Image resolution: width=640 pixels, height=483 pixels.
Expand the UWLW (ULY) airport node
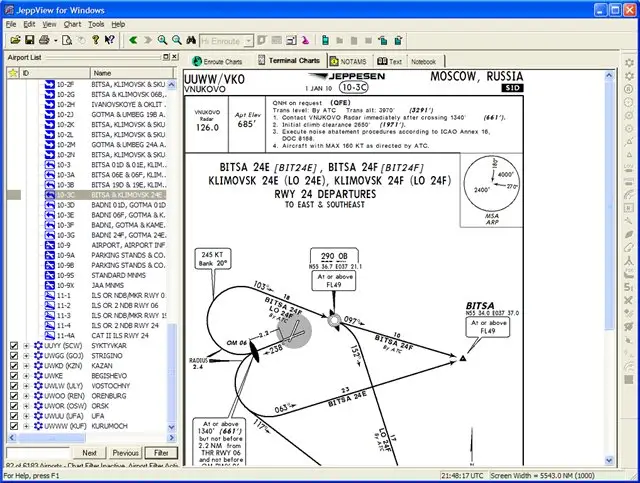tap(27, 386)
